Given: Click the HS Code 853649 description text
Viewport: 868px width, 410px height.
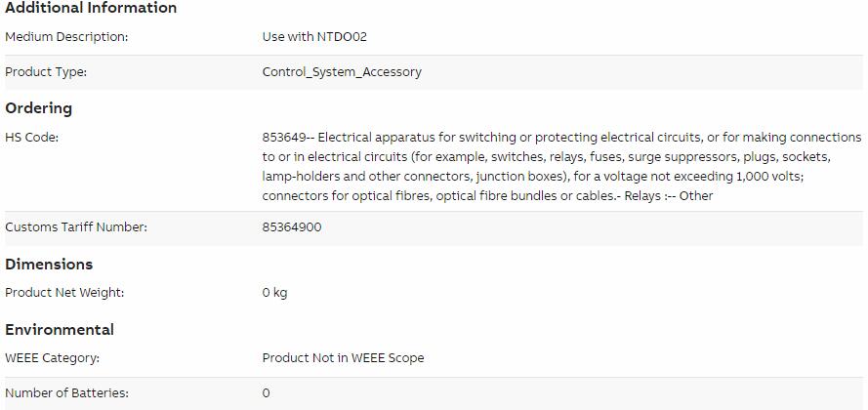Looking at the screenshot, I should (x=561, y=167).
